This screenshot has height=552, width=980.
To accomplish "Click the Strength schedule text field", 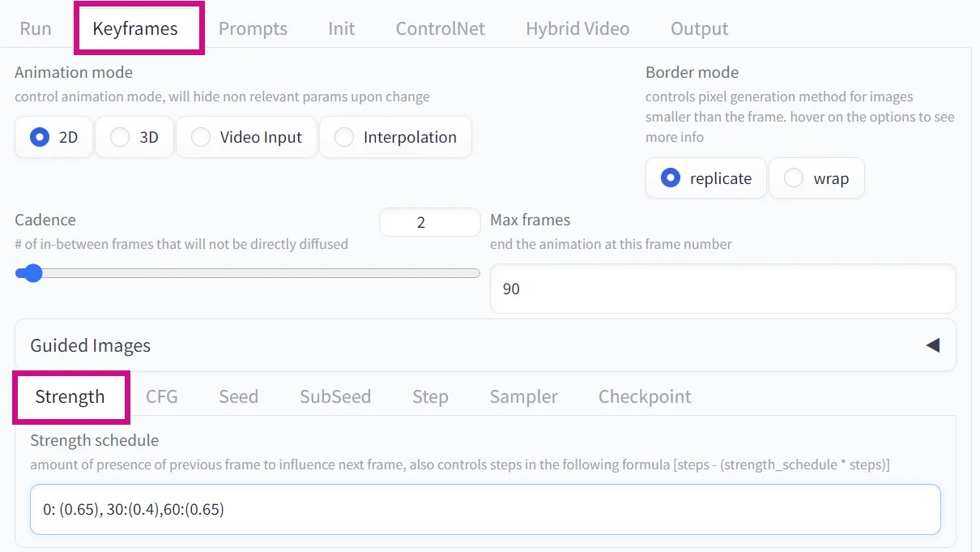I will tap(485, 510).
